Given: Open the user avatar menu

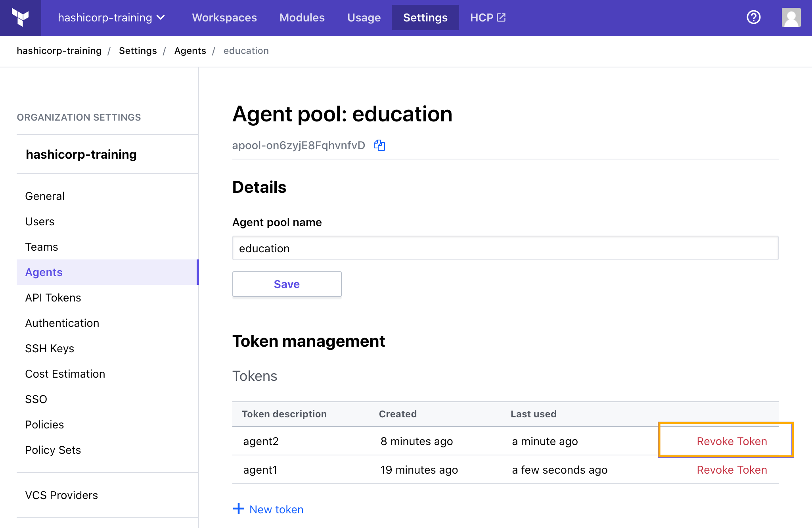Looking at the screenshot, I should [x=791, y=17].
